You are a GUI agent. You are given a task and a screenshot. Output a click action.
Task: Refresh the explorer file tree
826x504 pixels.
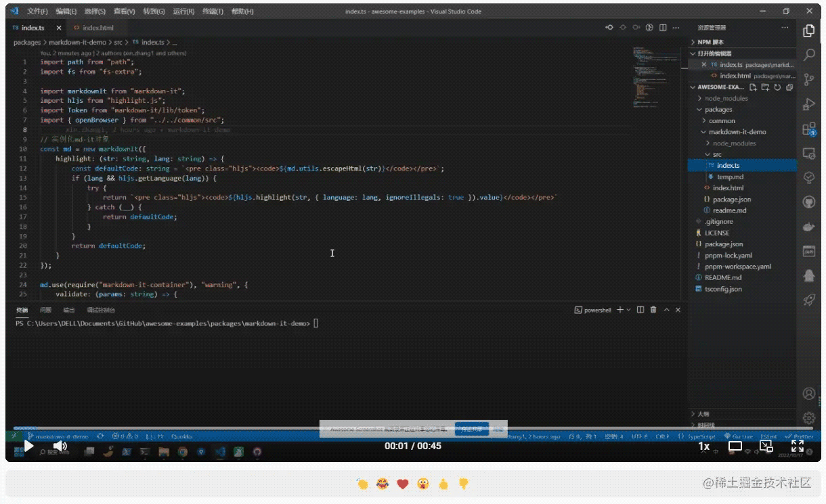point(777,87)
